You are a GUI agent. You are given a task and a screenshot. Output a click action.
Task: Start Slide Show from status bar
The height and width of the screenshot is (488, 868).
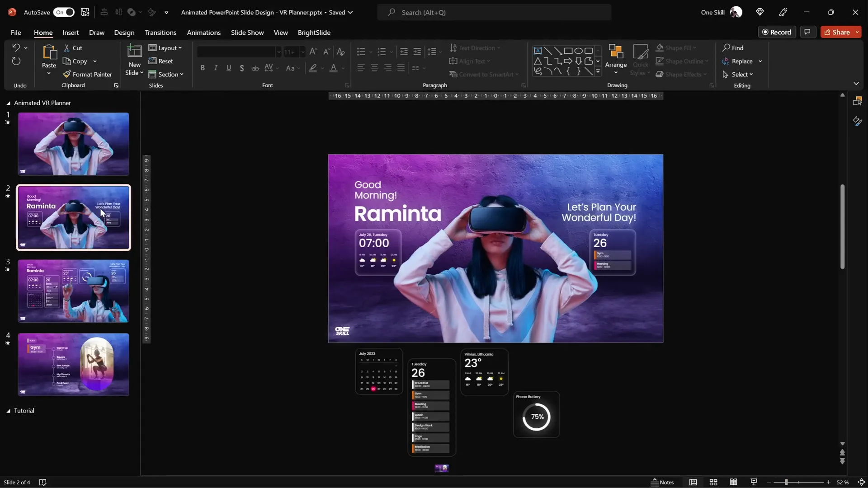tap(754, 482)
